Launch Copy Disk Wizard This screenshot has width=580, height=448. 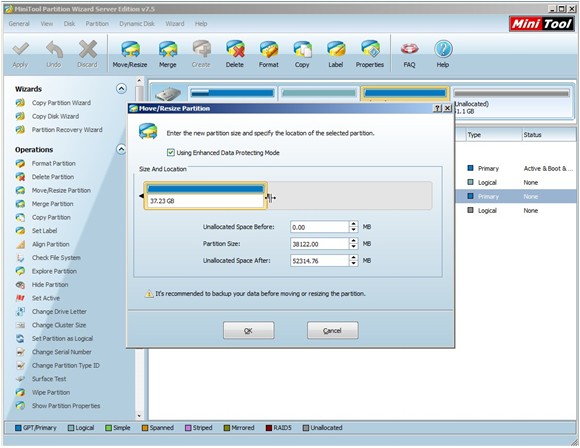[x=55, y=116]
